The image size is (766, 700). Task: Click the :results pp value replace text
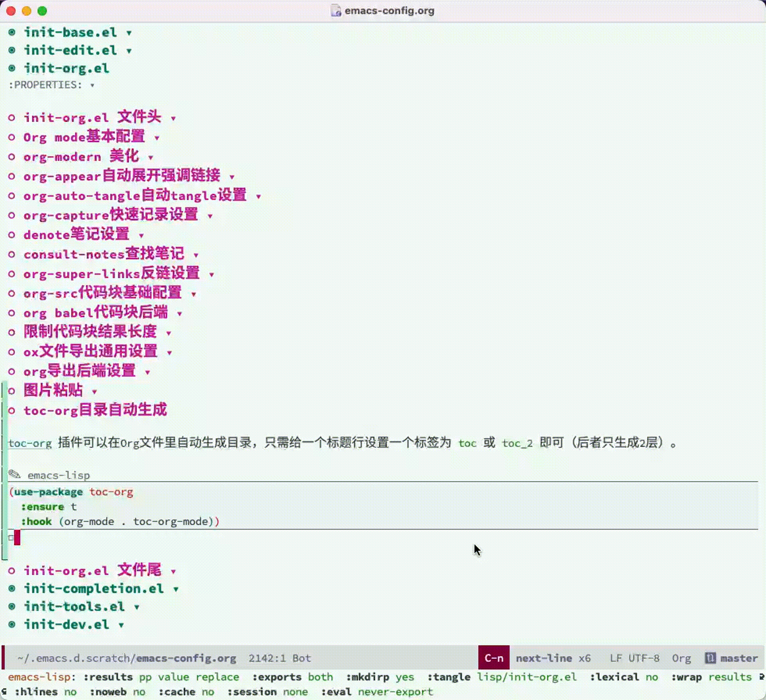coord(162,677)
